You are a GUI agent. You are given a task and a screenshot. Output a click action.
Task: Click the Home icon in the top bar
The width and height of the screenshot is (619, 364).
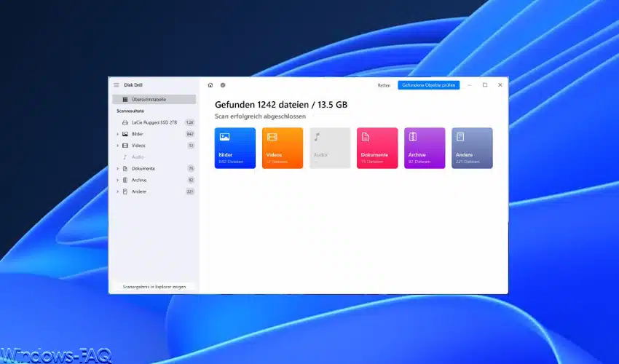click(210, 85)
